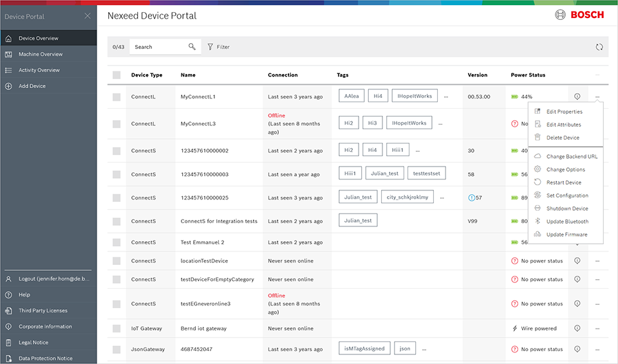Choose Set Configuration

pyautogui.click(x=566, y=196)
